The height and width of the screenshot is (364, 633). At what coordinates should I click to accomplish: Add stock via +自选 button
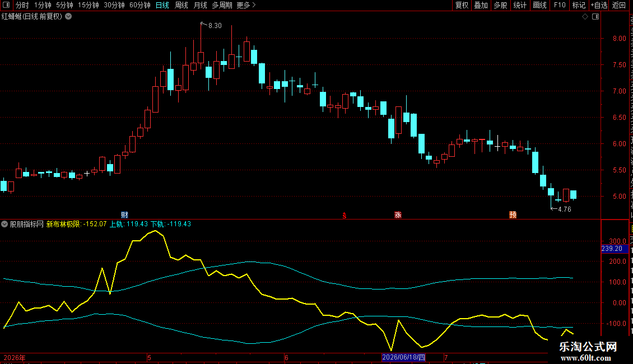coord(599,5)
